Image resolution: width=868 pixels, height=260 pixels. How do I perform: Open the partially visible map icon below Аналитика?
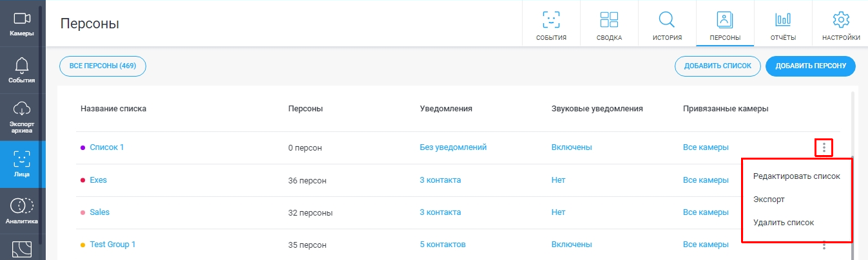click(x=22, y=250)
